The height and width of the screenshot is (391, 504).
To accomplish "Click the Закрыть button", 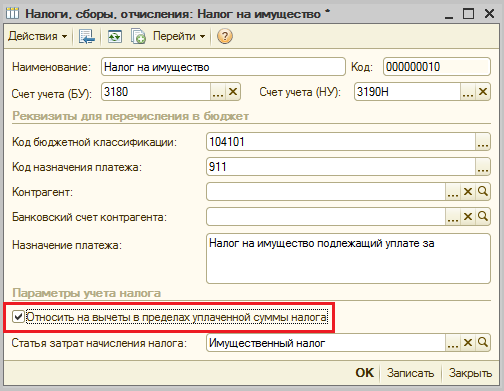I will coord(470,373).
